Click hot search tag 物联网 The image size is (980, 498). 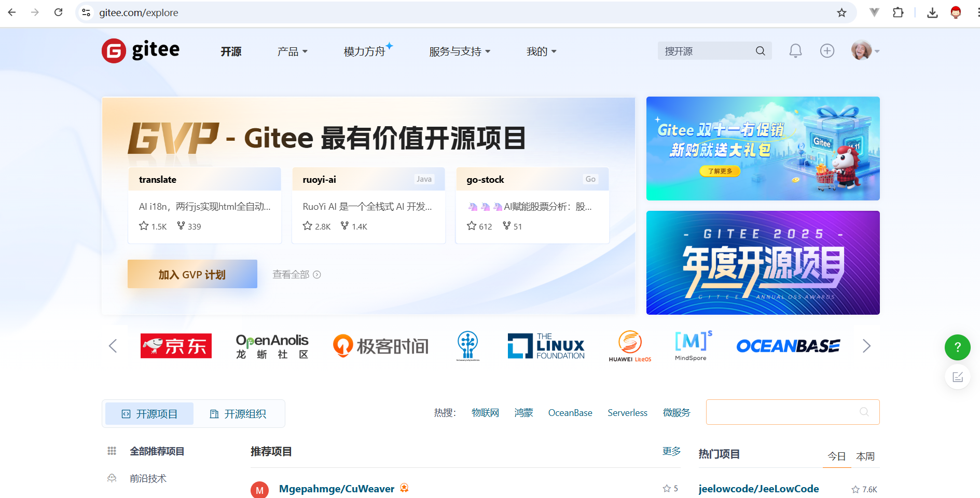[x=485, y=413]
